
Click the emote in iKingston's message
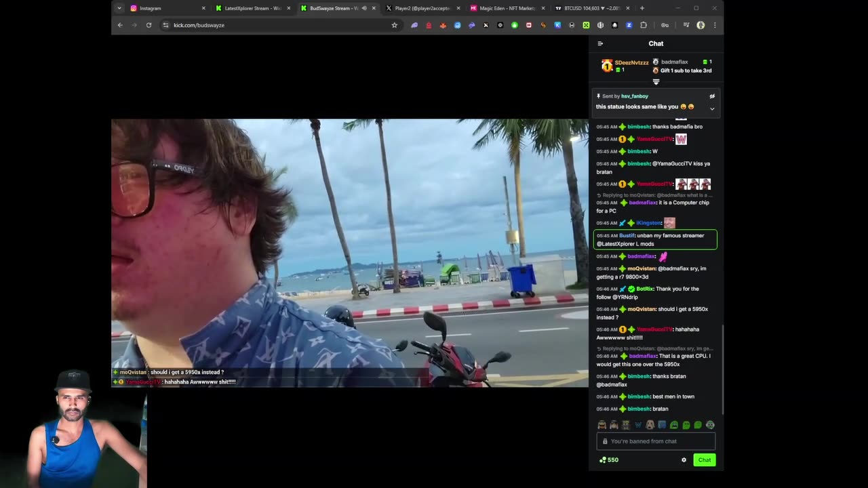[669, 223]
